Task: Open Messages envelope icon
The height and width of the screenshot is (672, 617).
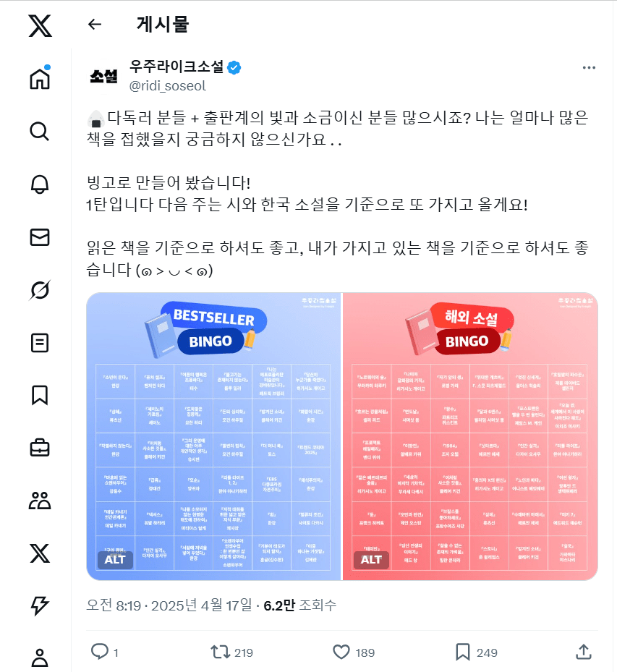Action: point(40,237)
